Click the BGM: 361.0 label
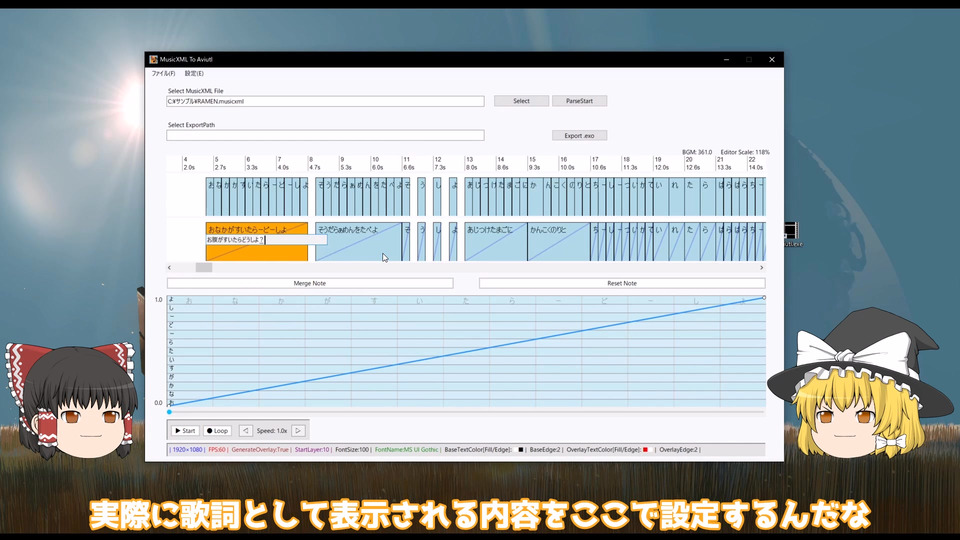 pyautogui.click(x=697, y=152)
